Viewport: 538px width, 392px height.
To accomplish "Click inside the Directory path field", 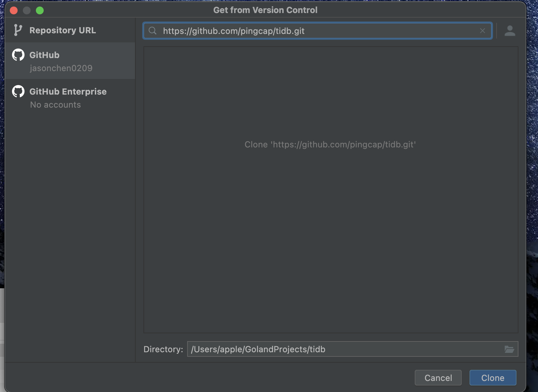I will coord(342,349).
